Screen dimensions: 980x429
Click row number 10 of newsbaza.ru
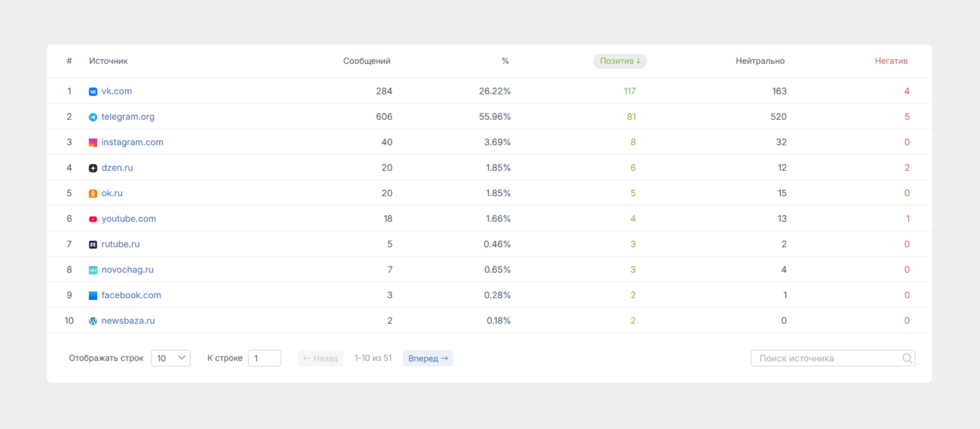pos(69,320)
